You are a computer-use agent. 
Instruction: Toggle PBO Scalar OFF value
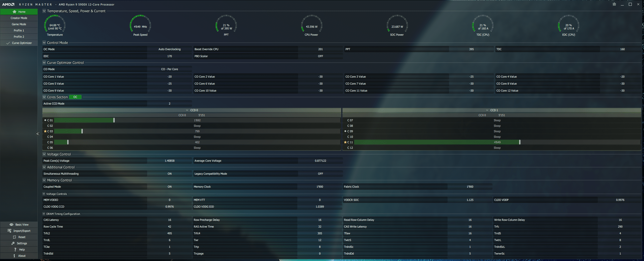(x=320, y=56)
